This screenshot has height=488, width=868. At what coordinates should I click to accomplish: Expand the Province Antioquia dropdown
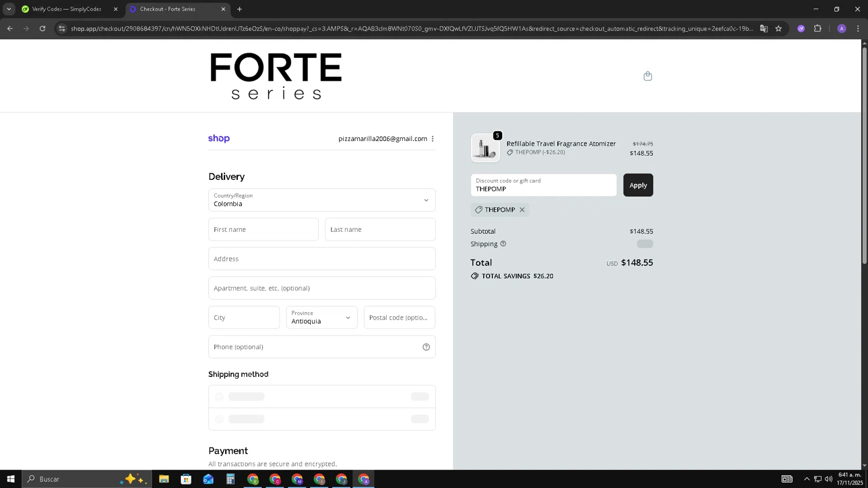point(322,317)
